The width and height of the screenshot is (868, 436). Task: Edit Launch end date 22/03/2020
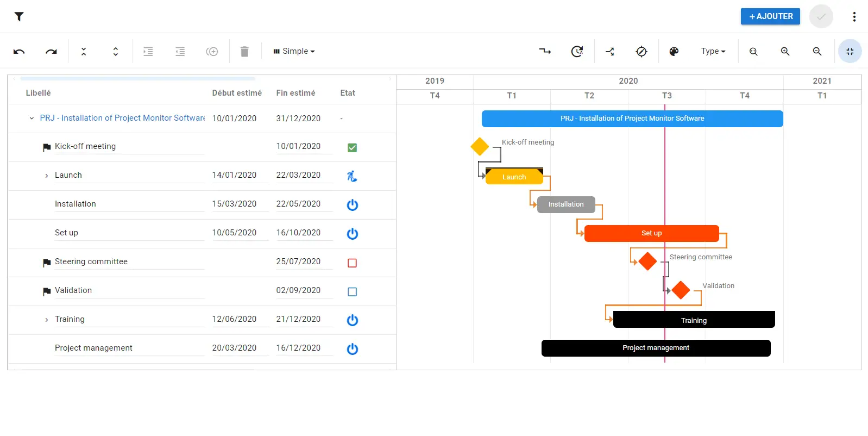[x=304, y=175]
